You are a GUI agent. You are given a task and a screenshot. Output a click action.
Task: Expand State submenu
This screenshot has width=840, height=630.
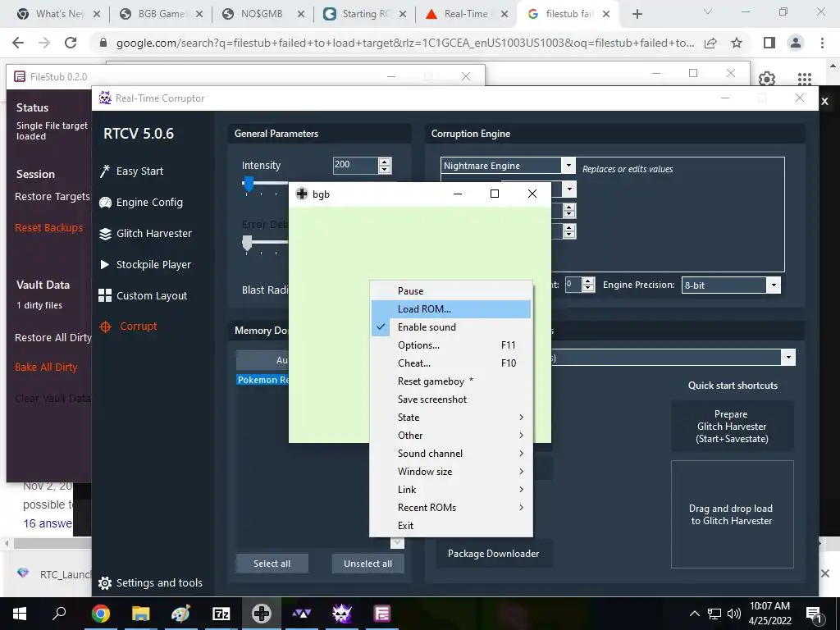451,418
